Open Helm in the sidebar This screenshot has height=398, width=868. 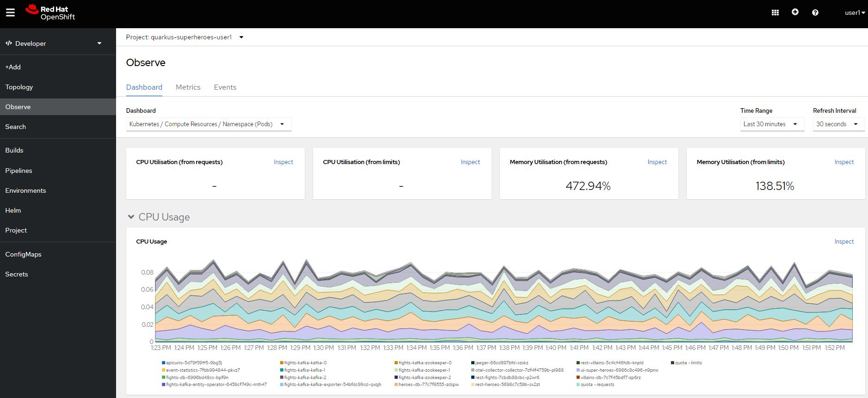tap(58, 210)
